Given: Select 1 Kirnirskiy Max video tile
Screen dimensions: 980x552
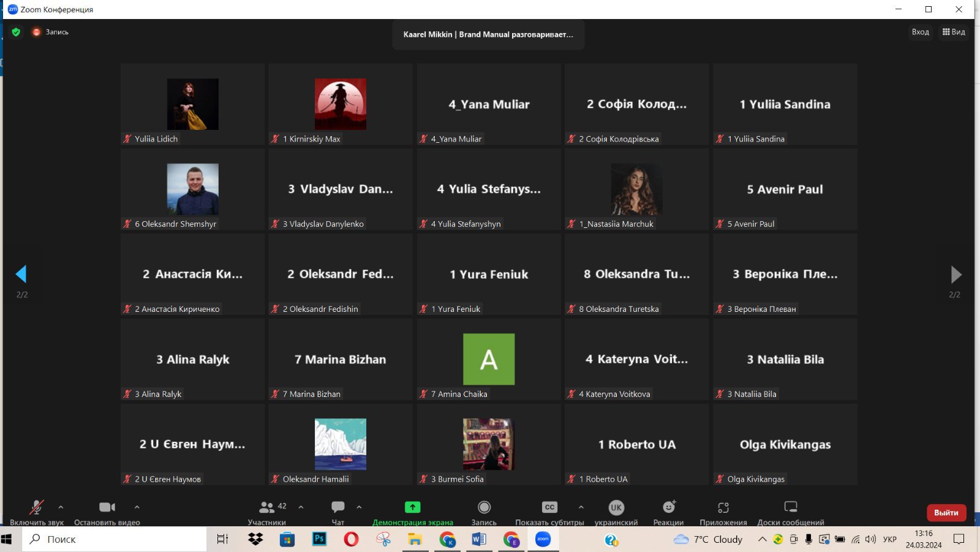Looking at the screenshot, I should coord(341,104).
